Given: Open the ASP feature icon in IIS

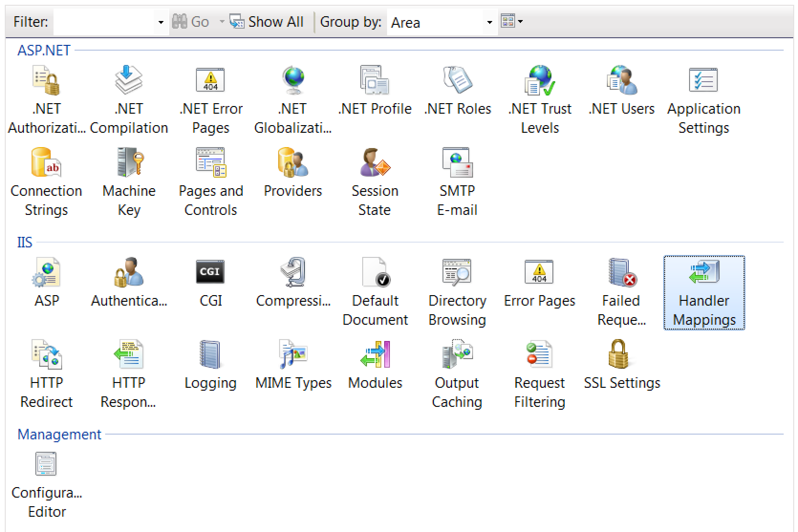Looking at the screenshot, I should click(x=46, y=272).
